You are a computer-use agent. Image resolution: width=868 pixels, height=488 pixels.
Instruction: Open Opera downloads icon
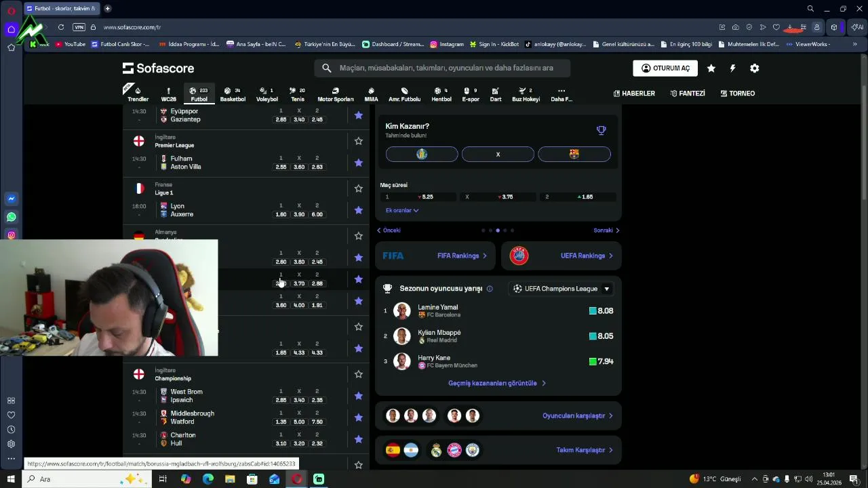coord(790,27)
